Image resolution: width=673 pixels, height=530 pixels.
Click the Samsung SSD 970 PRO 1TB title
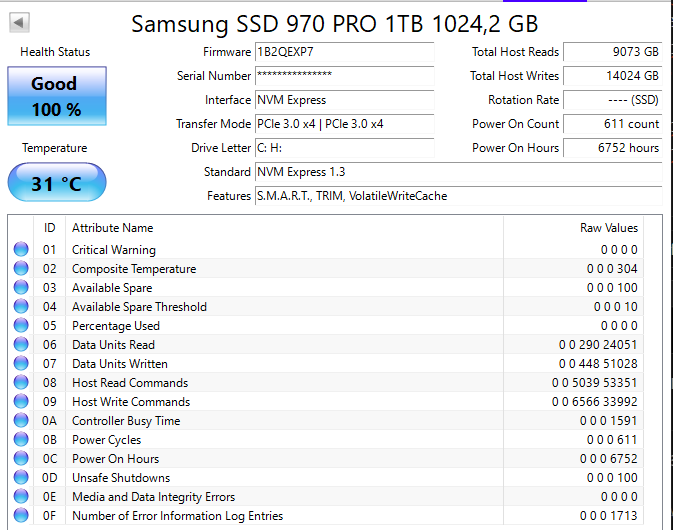tap(334, 24)
